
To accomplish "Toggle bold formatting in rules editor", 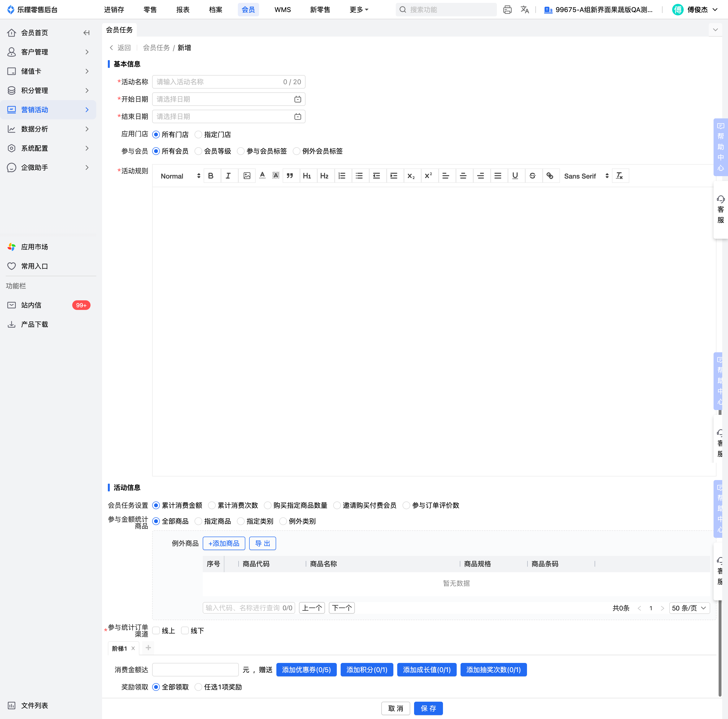I will [x=211, y=176].
